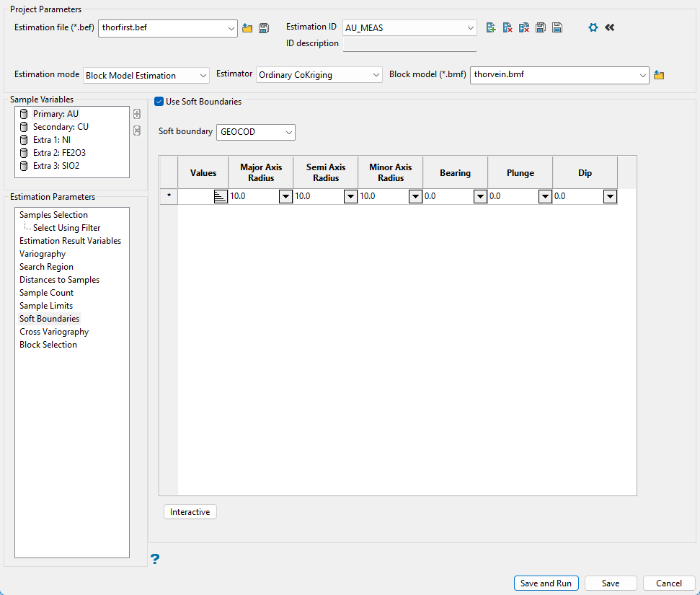The height and width of the screenshot is (595, 700).
Task: Open the Estimation mode dropdown
Action: pos(146,75)
